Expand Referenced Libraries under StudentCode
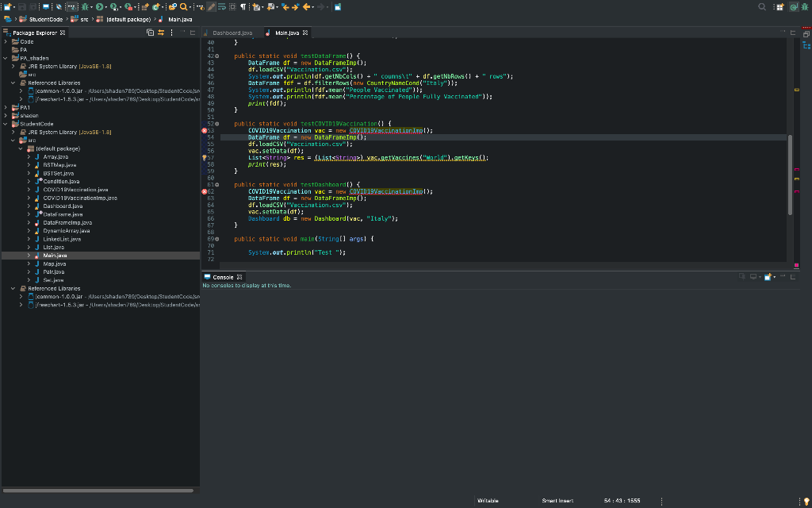This screenshot has height=508, width=812. pyautogui.click(x=14, y=288)
